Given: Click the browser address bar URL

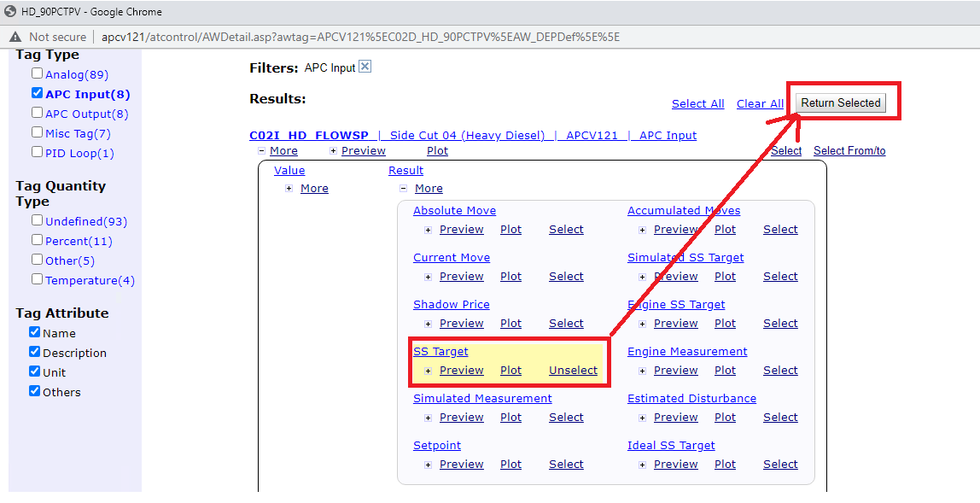Looking at the screenshot, I should (360, 37).
